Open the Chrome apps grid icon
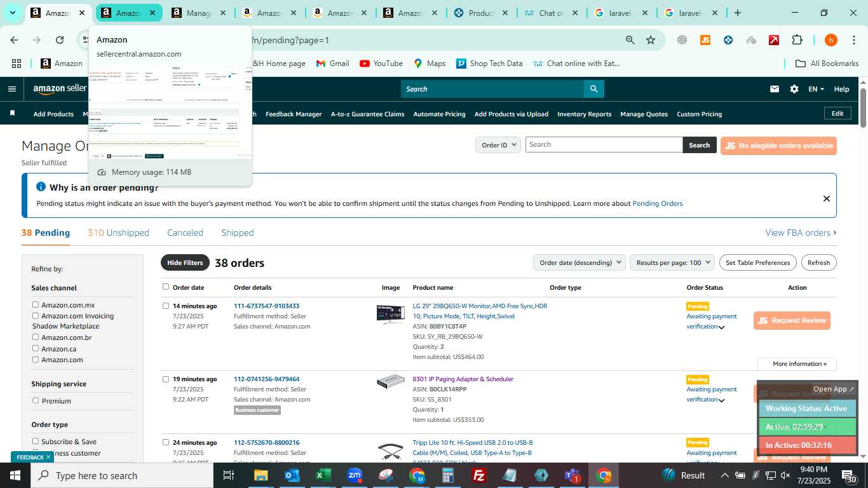 pyautogui.click(x=17, y=64)
